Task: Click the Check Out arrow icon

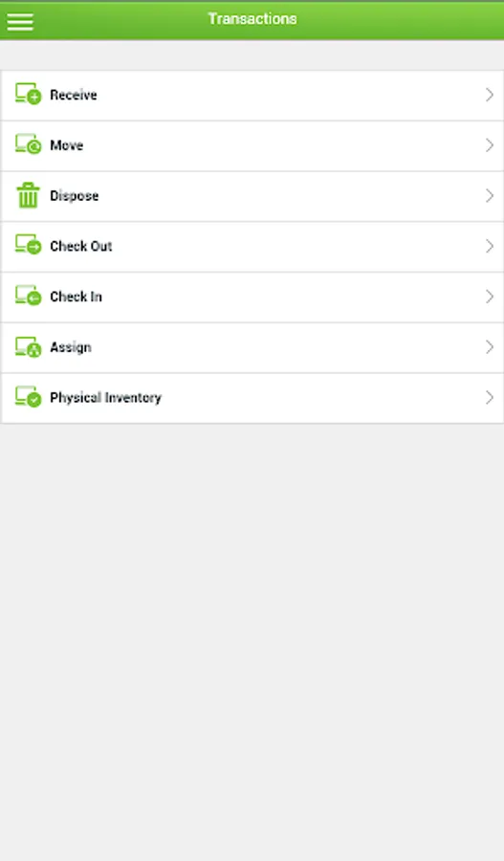Action: point(28,245)
